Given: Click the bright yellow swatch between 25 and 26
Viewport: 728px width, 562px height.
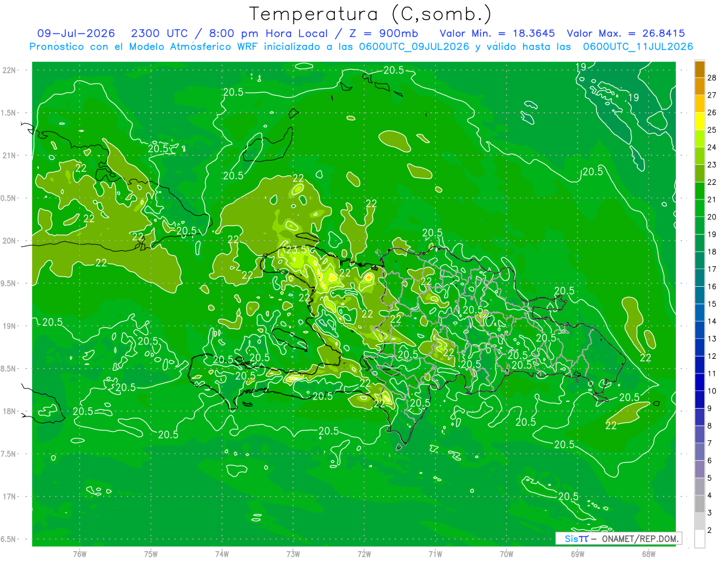Looking at the screenshot, I should click(x=699, y=121).
